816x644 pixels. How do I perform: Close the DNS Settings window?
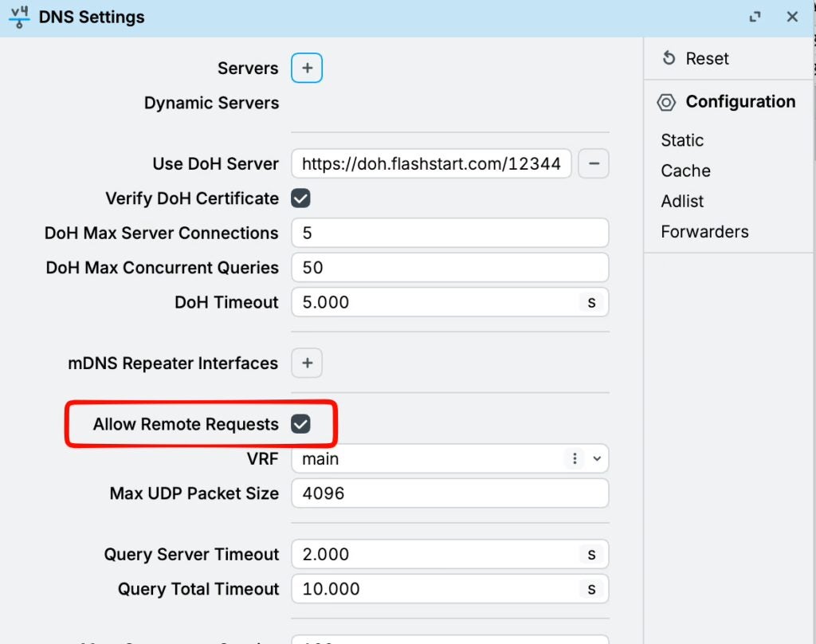point(792,17)
